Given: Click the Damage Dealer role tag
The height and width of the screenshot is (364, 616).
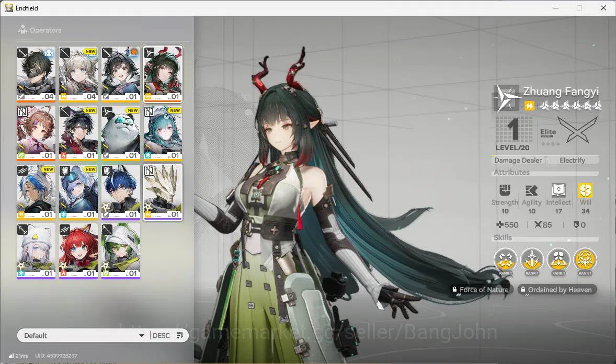Looking at the screenshot, I should click(518, 161).
